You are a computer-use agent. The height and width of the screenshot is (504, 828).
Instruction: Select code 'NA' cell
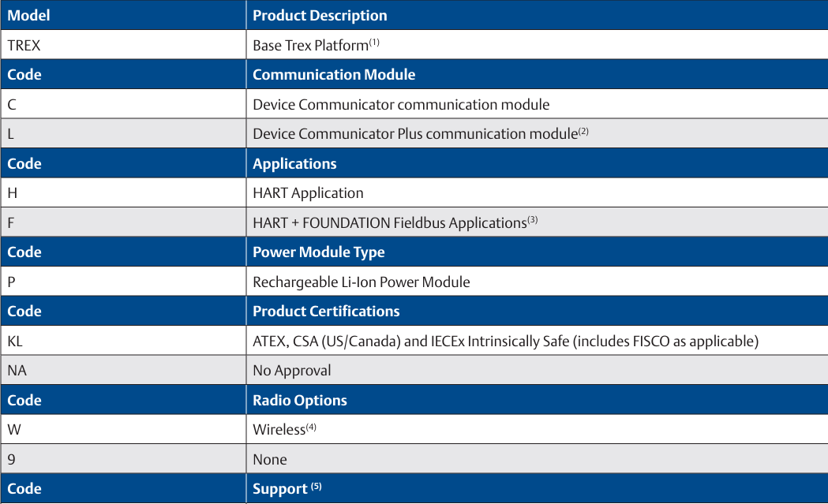coord(123,370)
